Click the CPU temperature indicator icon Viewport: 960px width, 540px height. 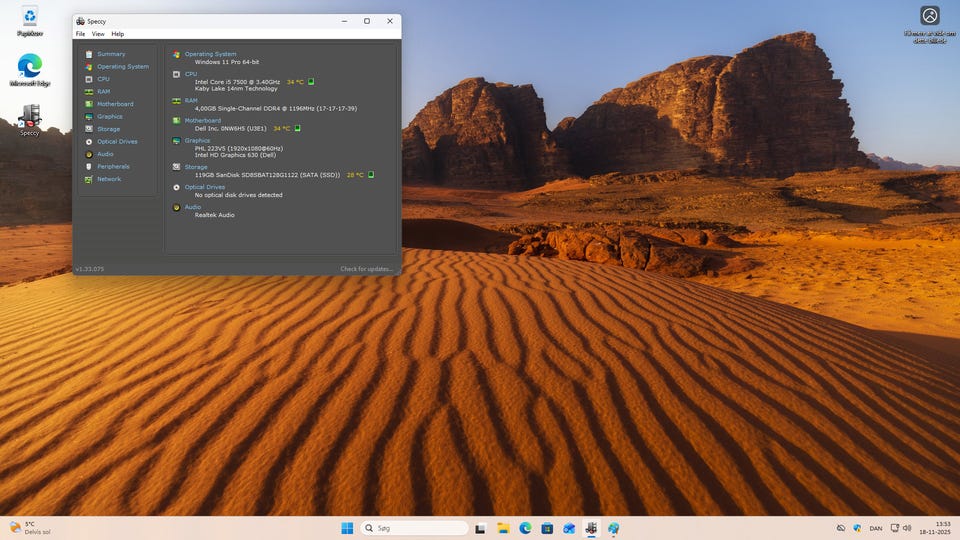click(x=311, y=82)
